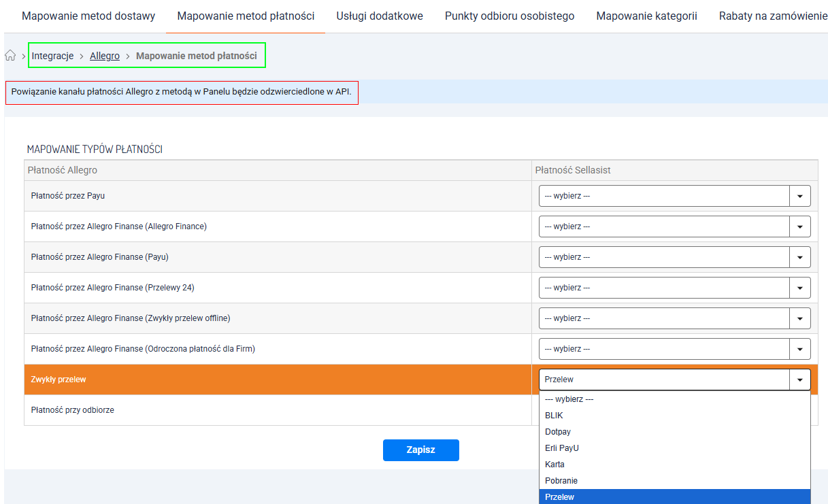Collapse the Zwykły przelew dropdown showing Przelew
Screen dimensions: 828x504
(675, 380)
